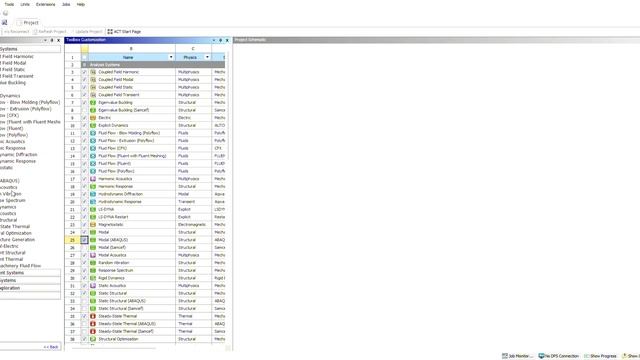
Task: Click the Refresh Project button
Action: click(x=50, y=31)
